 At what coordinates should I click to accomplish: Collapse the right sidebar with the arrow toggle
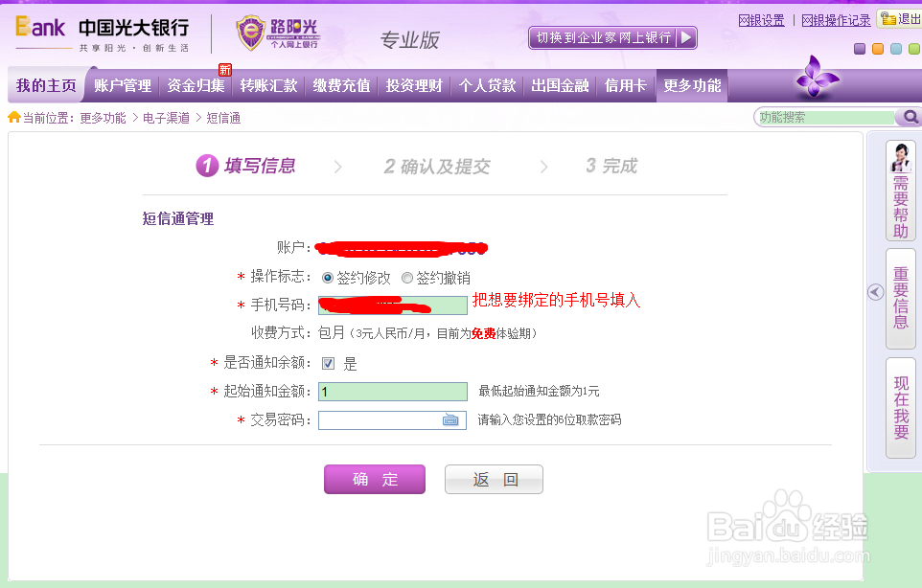click(874, 293)
